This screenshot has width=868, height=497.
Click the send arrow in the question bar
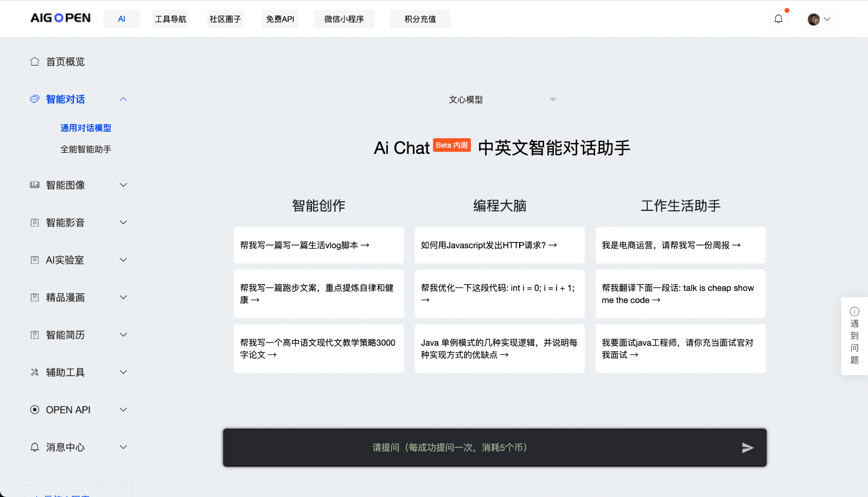748,447
